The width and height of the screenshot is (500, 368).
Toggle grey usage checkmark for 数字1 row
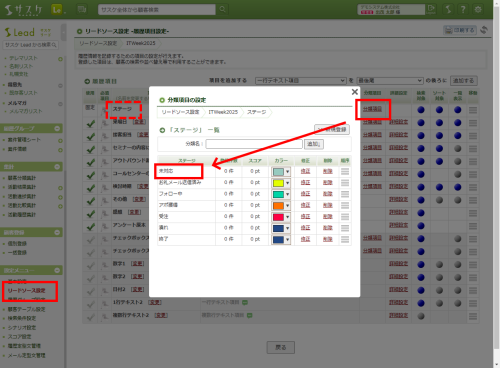click(90, 265)
